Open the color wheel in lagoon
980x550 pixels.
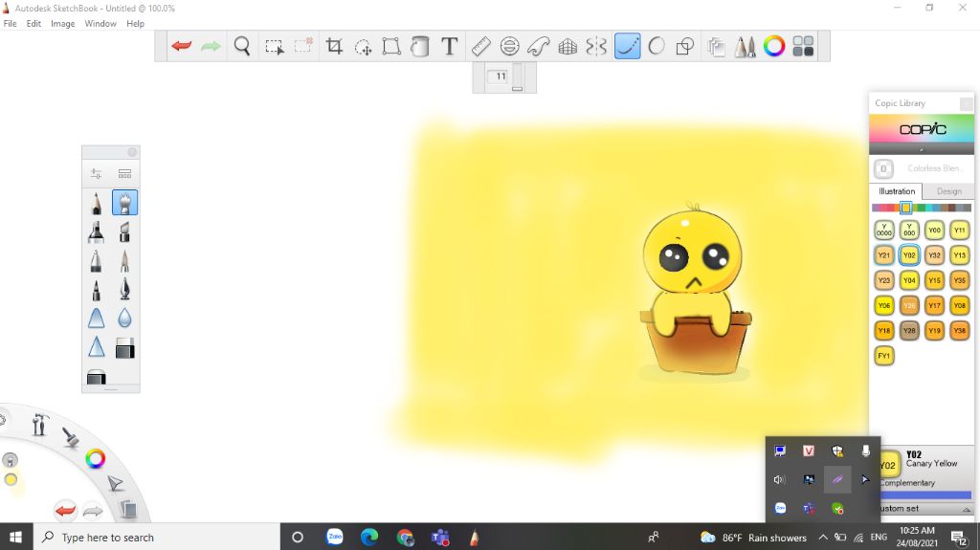[x=95, y=459]
